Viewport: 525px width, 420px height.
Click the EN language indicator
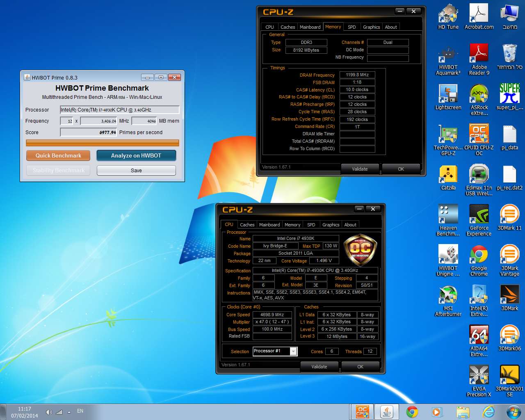pyautogui.click(x=80, y=411)
